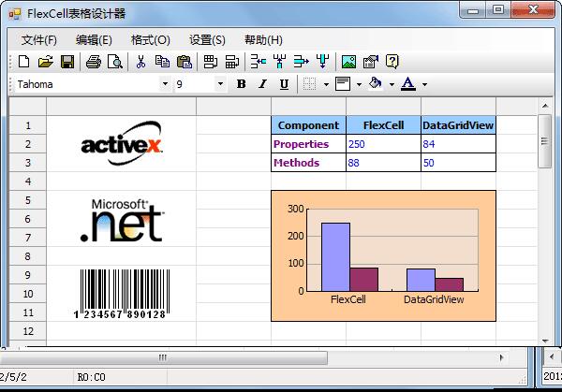The width and height of the screenshot is (562, 392).
Task: Click the Print icon
Action: (x=94, y=62)
